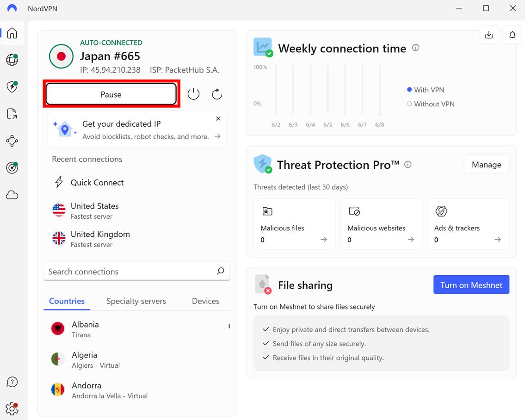Click the Malicious websites arrow
Screen dimensions: 525x420
click(411, 239)
